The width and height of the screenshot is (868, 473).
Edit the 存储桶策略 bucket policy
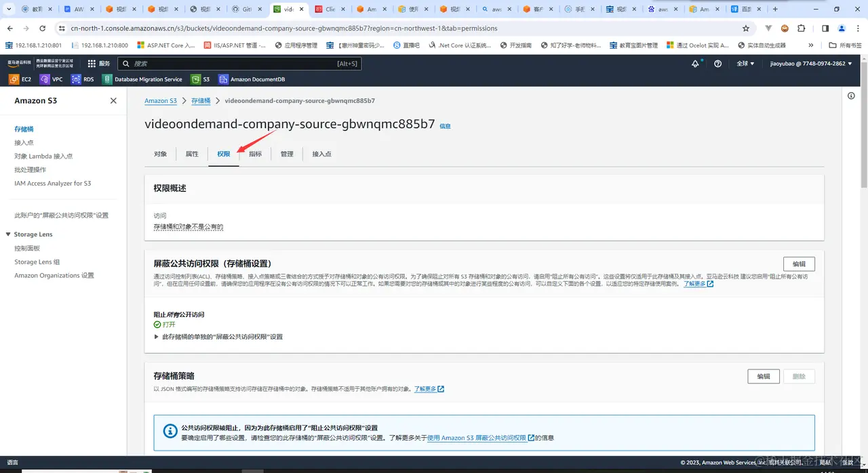coord(764,376)
